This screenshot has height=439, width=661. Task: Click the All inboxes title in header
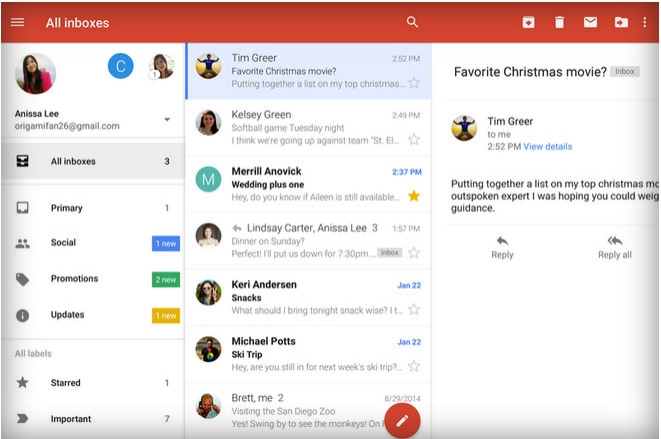click(78, 23)
